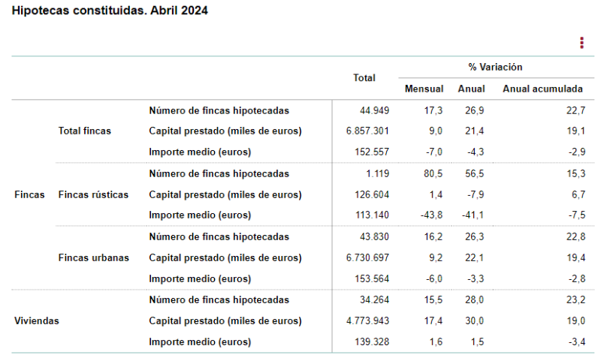Select the 'Viviendas' row group label
Image resolution: width=601 pixels, height=364 pixels.
tap(37, 320)
